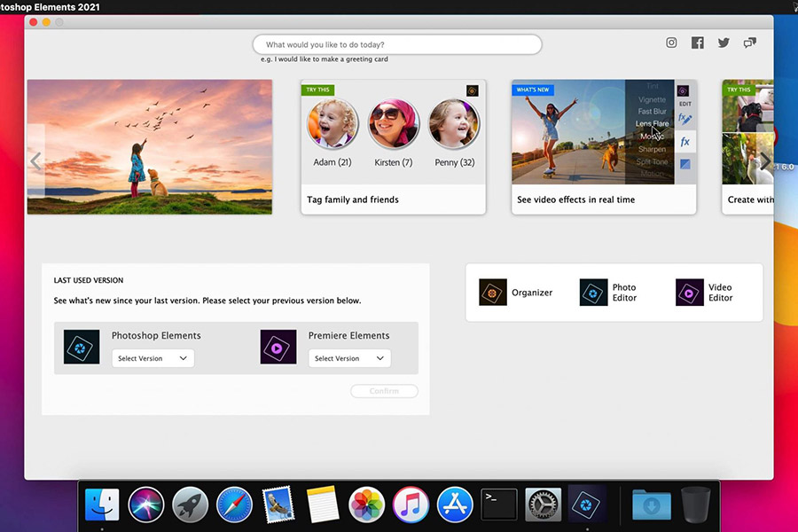Select Penny (32) face thumbnail

[454, 124]
